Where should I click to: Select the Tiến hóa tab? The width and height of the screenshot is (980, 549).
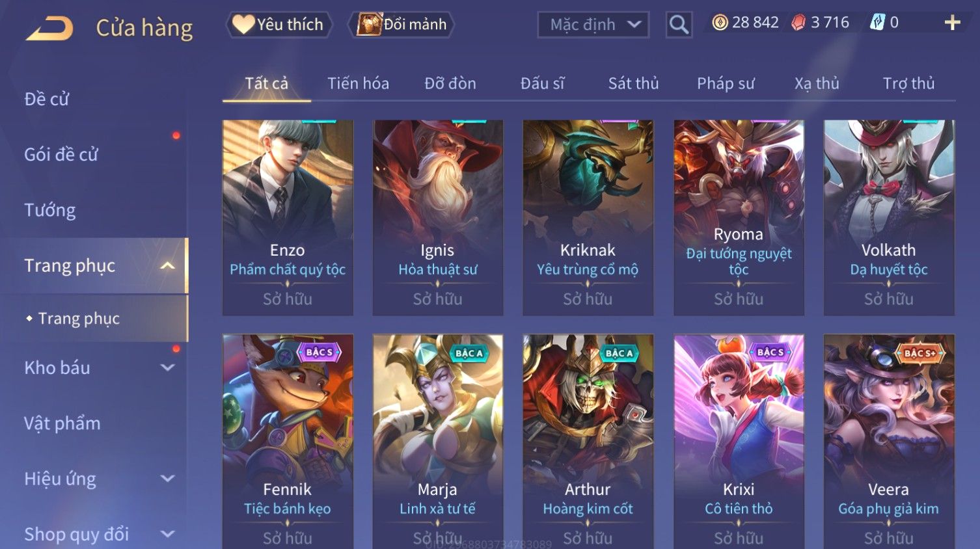click(x=358, y=83)
